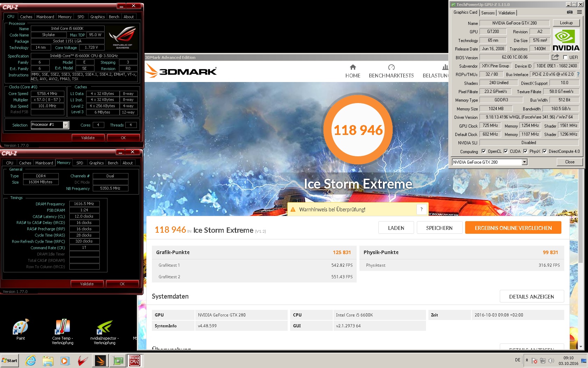Open Paint desktop shortcut
The image size is (588, 368).
click(21, 330)
